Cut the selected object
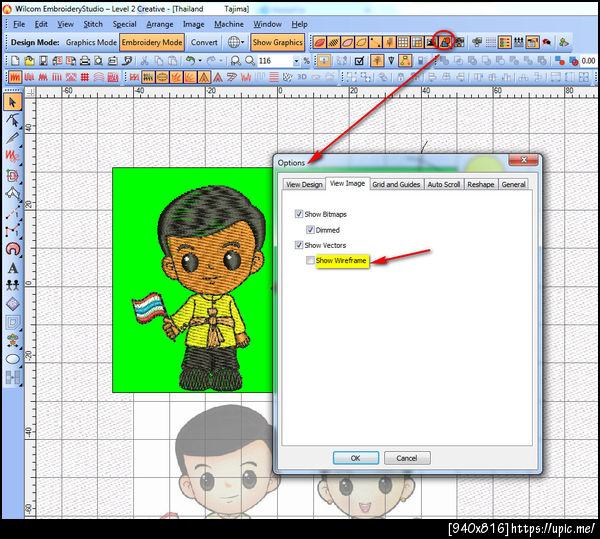This screenshot has width=600, height=539. click(x=144, y=60)
